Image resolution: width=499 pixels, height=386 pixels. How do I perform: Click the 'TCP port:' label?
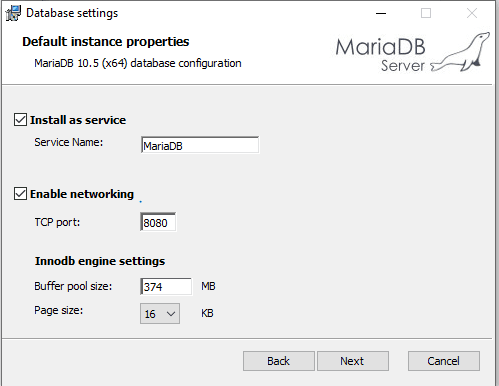tap(57, 222)
